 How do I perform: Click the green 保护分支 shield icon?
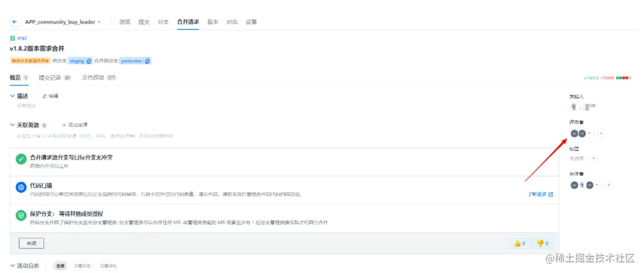[21, 216]
